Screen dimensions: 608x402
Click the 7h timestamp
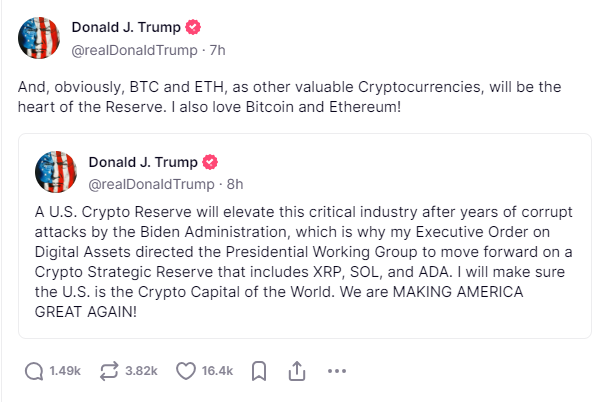pyautogui.click(x=218, y=50)
